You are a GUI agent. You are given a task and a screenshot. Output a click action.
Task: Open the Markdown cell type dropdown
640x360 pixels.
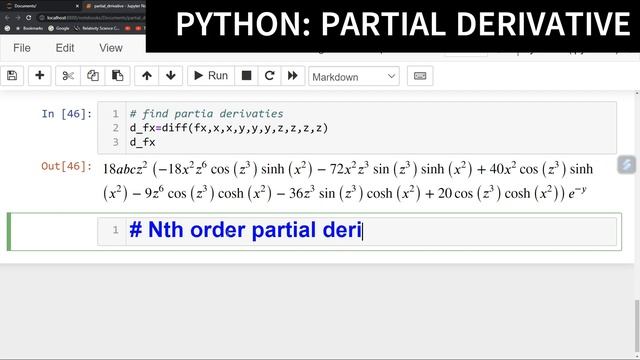[x=354, y=76]
